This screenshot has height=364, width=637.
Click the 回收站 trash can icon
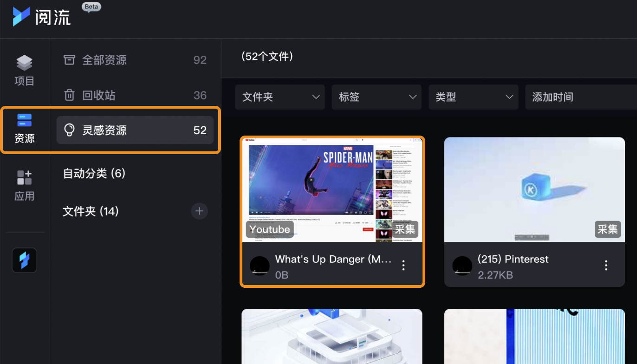tap(69, 95)
